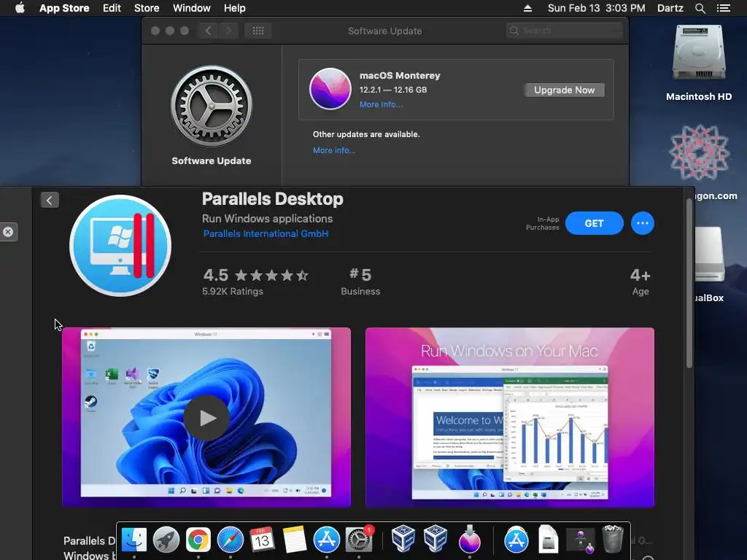
Task: Open the Window menu
Action: tap(192, 8)
